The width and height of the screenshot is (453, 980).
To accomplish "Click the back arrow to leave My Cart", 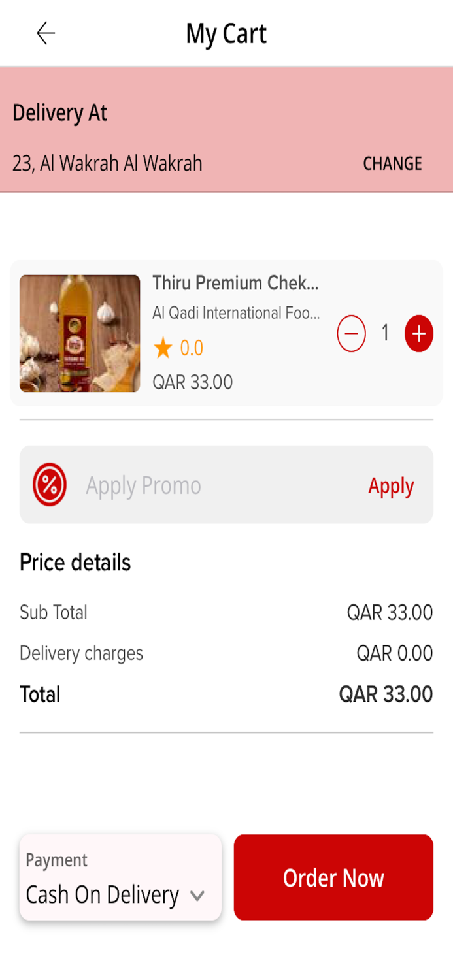I will pos(45,33).
